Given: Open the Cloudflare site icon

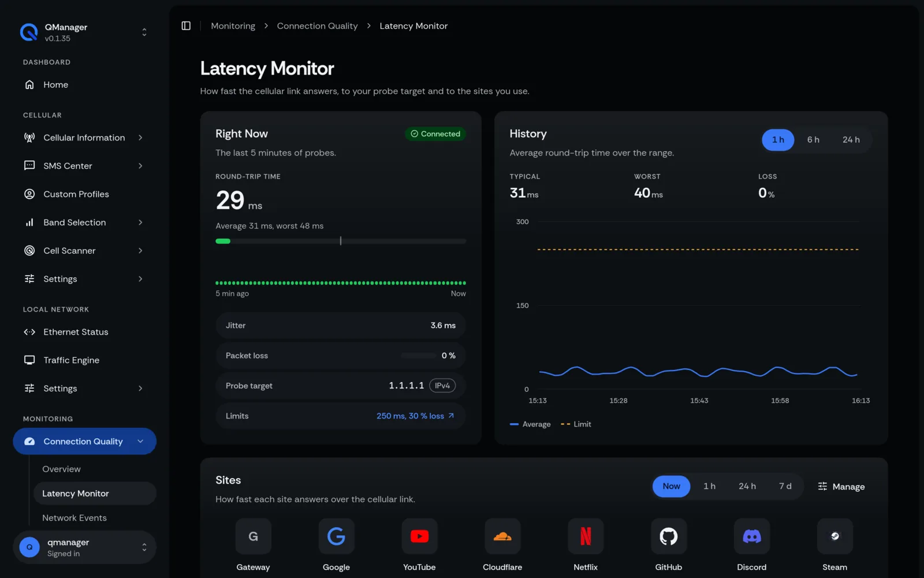Looking at the screenshot, I should pyautogui.click(x=502, y=536).
